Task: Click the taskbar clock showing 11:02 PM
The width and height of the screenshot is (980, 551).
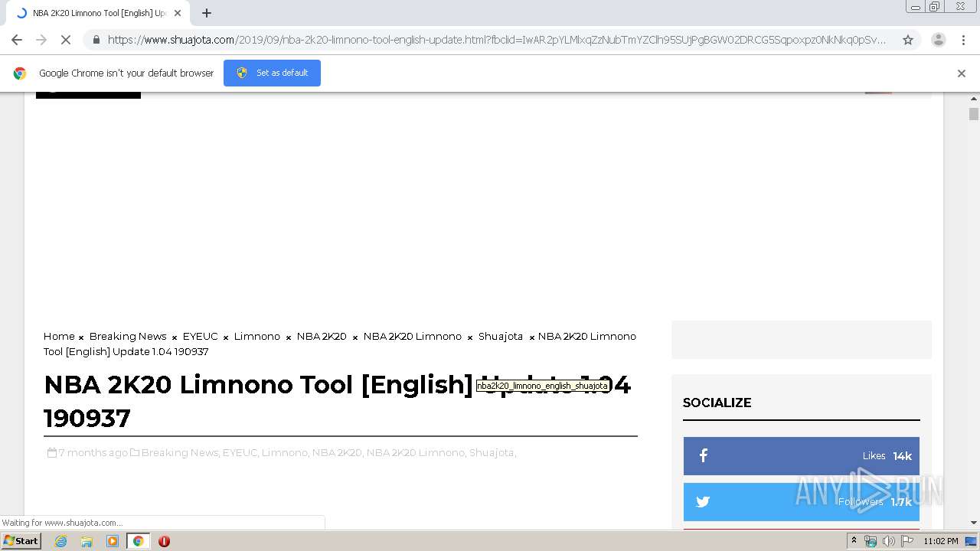Action: [x=941, y=541]
